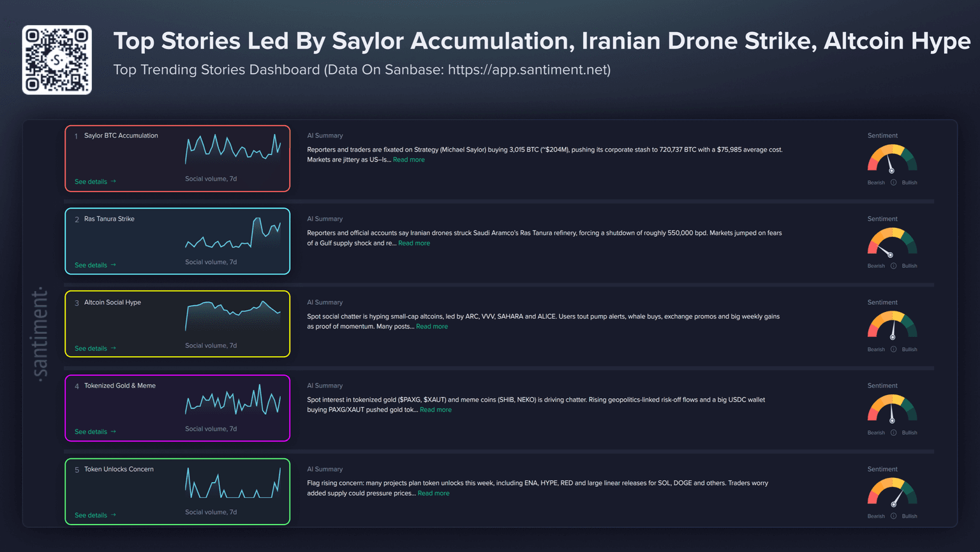Expand Read more in Saylor AI summary

(408, 160)
